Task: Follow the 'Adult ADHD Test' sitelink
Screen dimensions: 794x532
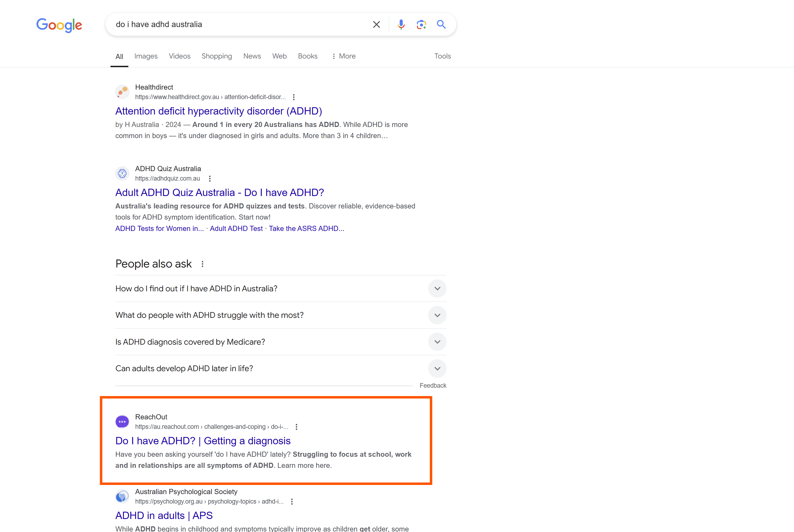Action: [x=236, y=229]
